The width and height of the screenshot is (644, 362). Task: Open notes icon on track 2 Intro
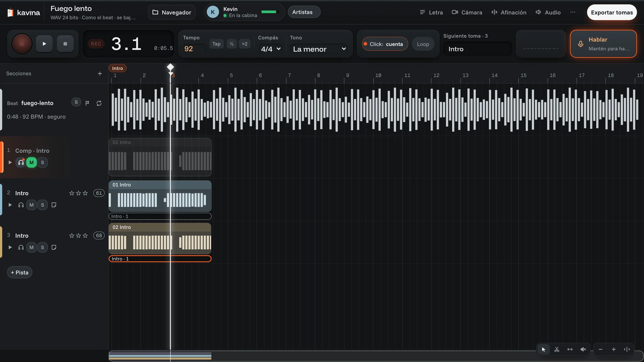click(54, 205)
